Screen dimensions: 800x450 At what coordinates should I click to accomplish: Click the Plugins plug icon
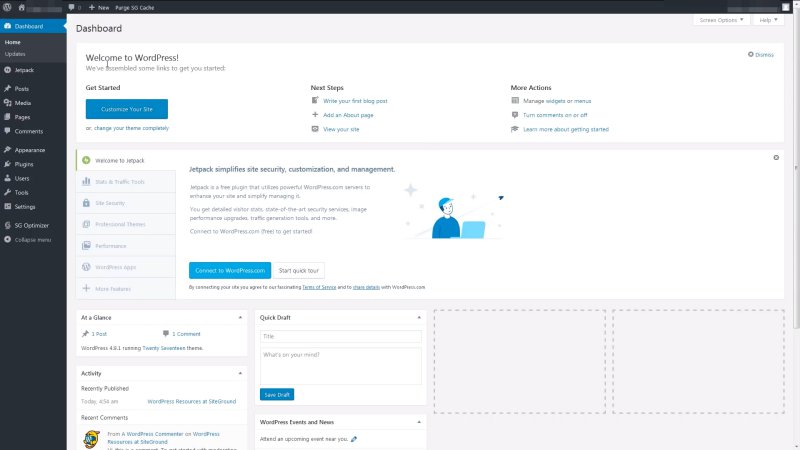tap(7, 164)
